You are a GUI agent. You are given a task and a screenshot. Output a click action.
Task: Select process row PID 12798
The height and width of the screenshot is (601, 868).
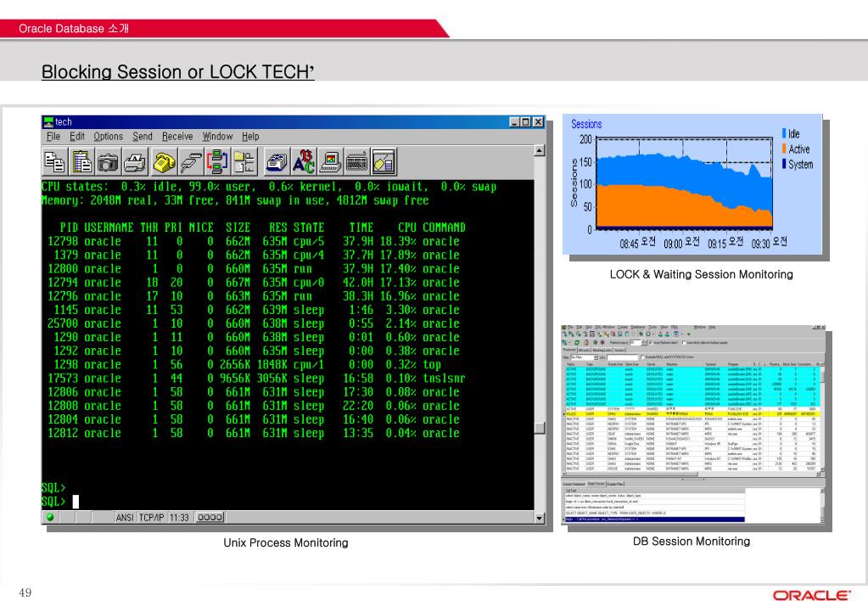[254, 242]
